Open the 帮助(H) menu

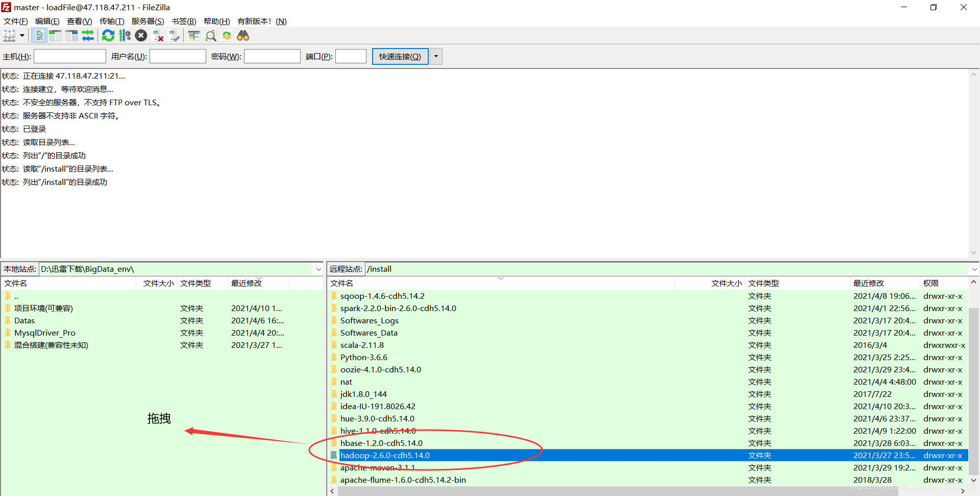click(216, 21)
